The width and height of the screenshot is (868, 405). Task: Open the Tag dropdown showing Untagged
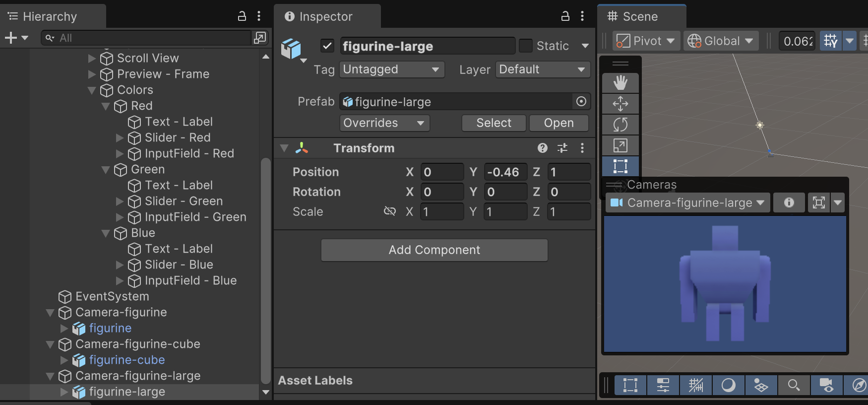(x=391, y=69)
